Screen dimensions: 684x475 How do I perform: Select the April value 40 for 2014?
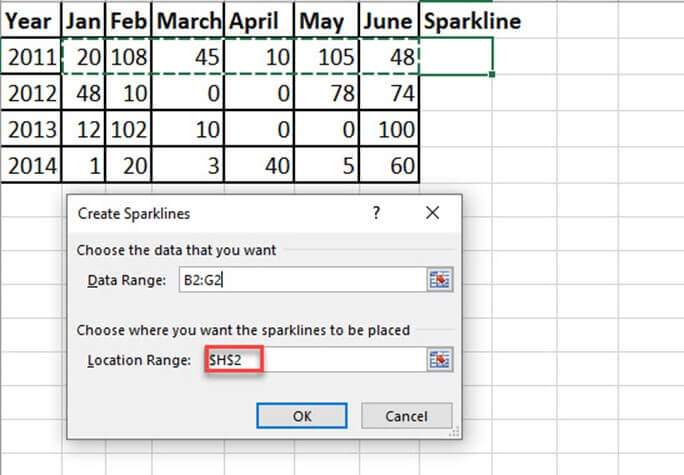(258, 166)
